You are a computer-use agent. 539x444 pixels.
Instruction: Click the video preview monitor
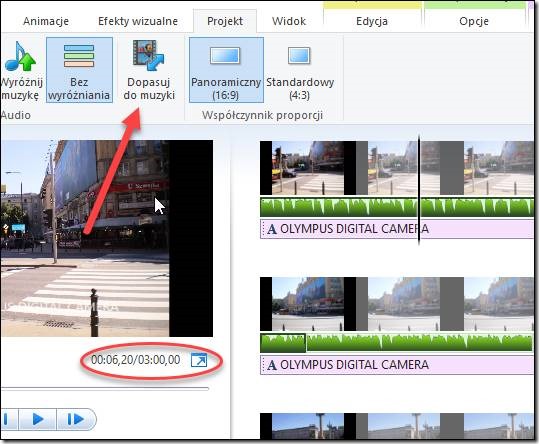click(x=107, y=238)
